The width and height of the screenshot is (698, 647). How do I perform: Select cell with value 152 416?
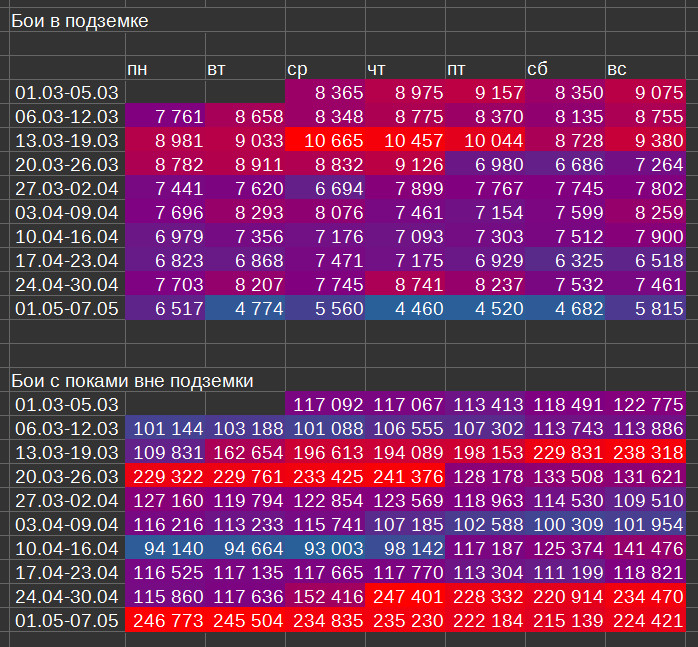(x=325, y=597)
